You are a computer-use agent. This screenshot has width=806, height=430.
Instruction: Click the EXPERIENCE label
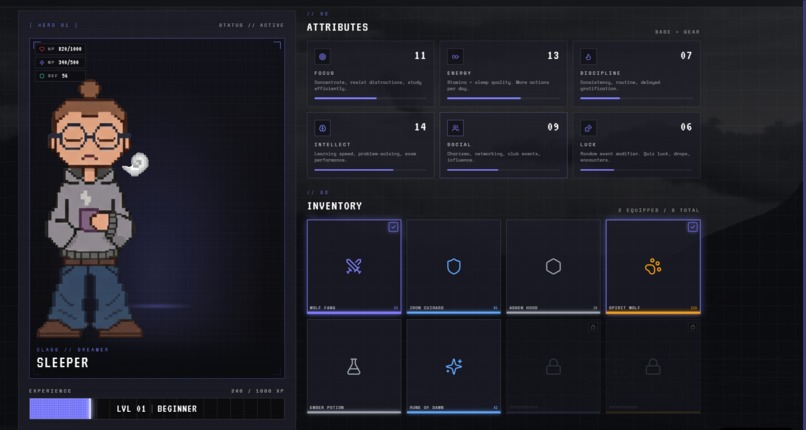point(50,391)
